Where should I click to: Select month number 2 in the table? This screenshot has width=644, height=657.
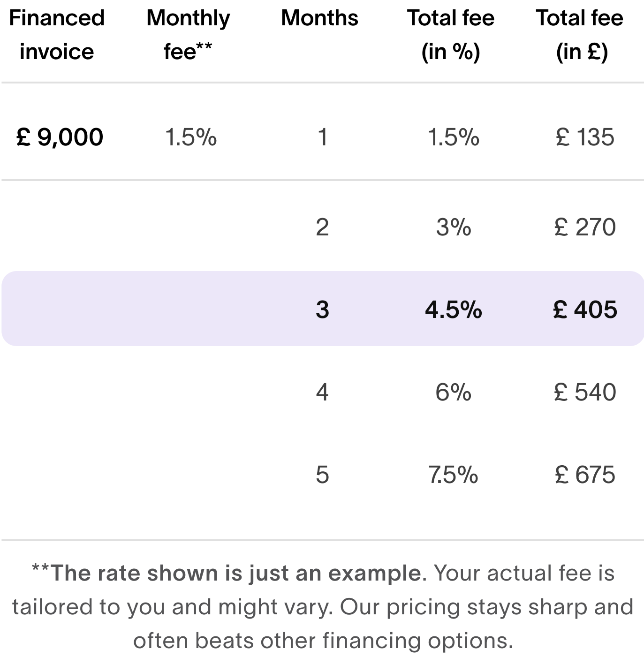[x=322, y=227]
